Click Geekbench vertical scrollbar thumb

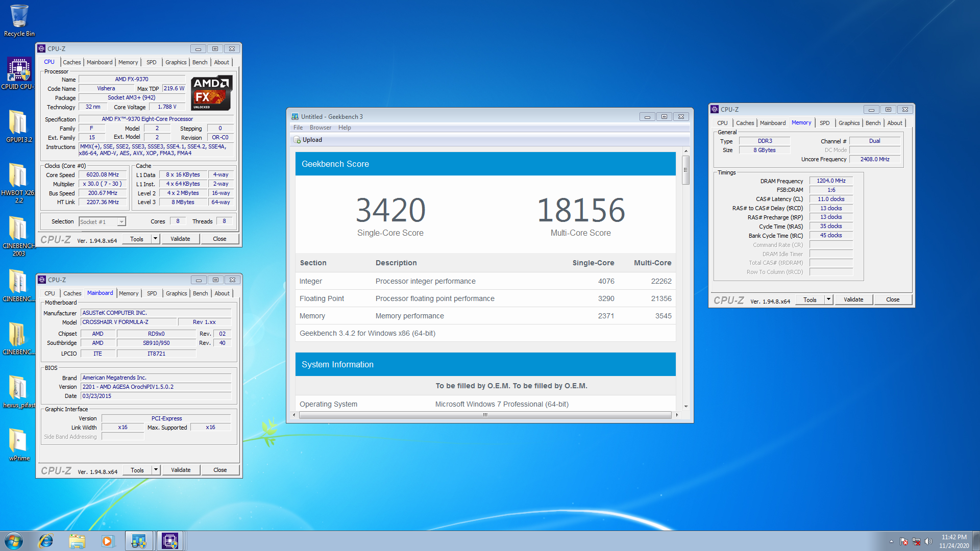coord(686,170)
